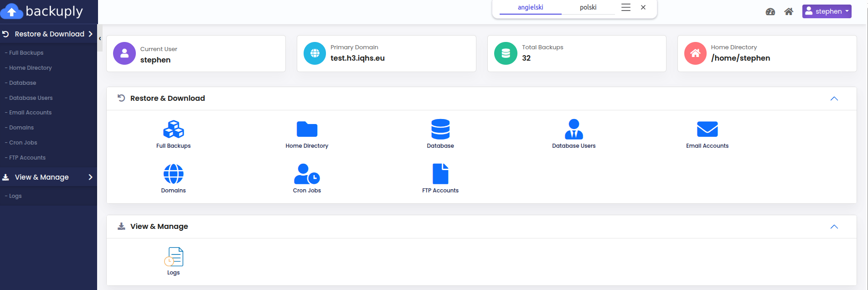The image size is (868, 290).
Task: Open Home Directory folder icon
Action: 307,129
